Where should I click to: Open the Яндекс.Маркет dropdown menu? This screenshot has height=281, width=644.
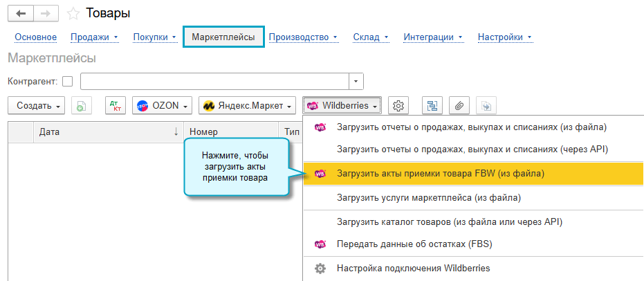coord(247,106)
